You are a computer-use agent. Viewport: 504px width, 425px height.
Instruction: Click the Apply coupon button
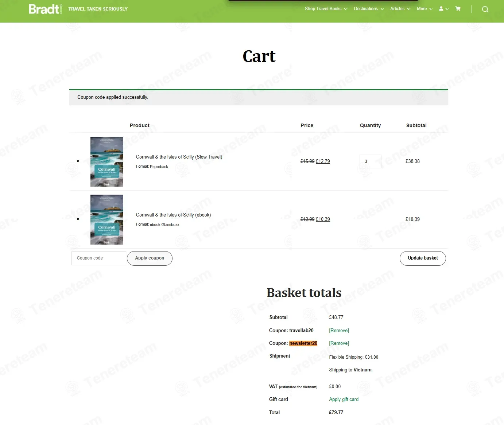click(150, 258)
